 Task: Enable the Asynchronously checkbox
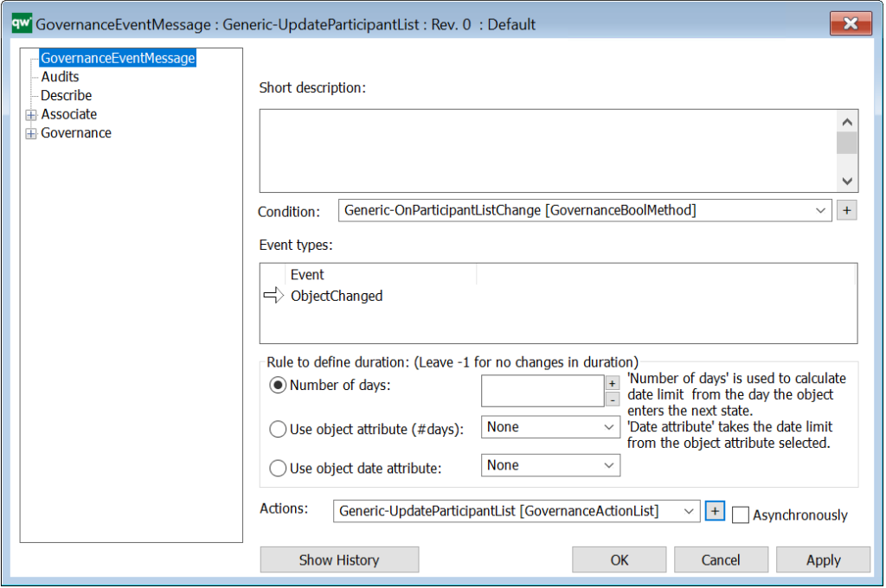pyautogui.click(x=740, y=515)
